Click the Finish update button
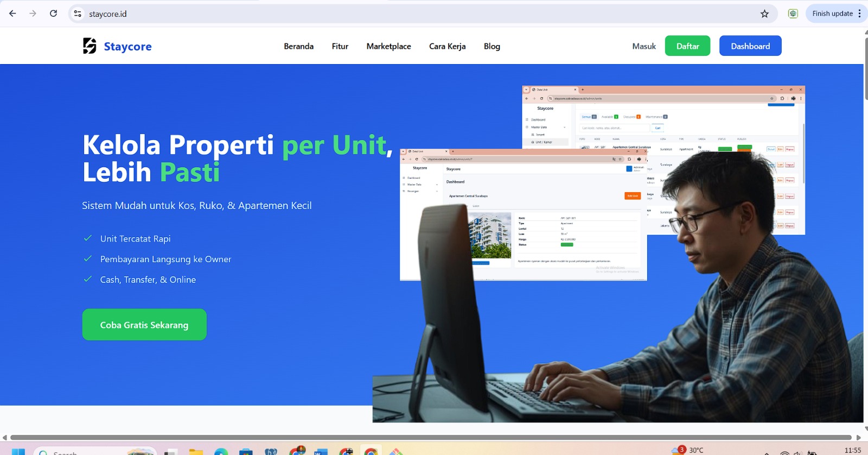The width and height of the screenshot is (868, 455). click(832, 14)
